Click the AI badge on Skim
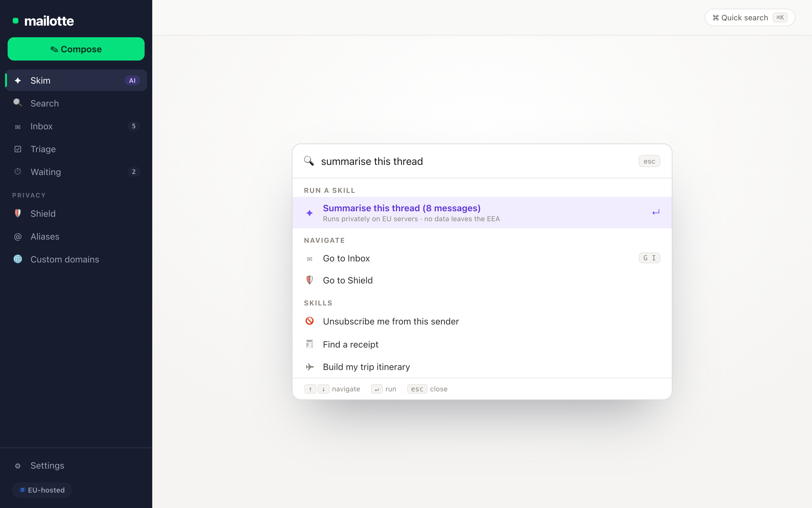Image resolution: width=812 pixels, height=508 pixels. 132,81
